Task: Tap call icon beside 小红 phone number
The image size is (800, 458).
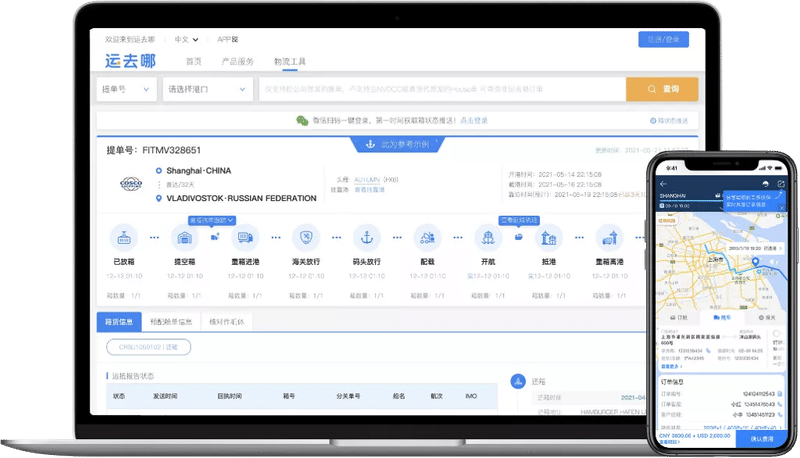Action: pos(780,404)
